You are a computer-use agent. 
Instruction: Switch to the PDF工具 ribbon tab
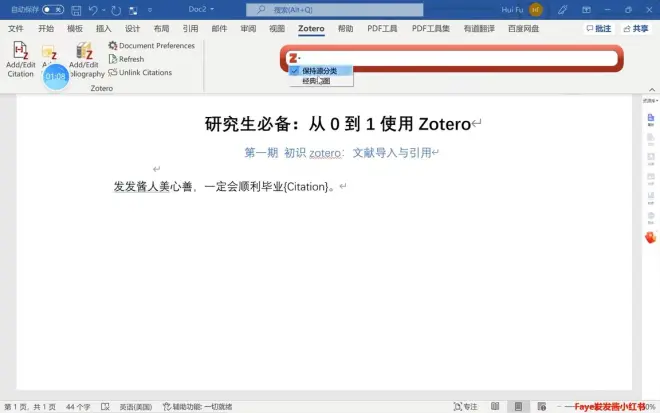pyautogui.click(x=382, y=29)
